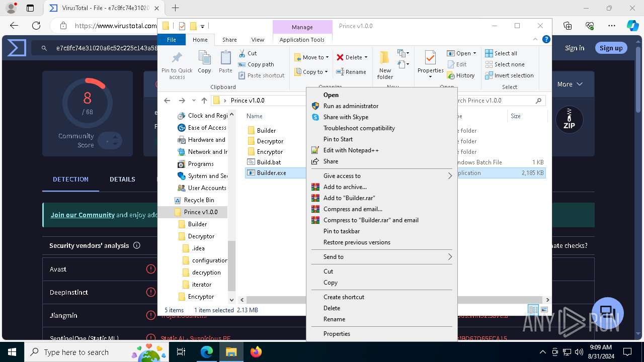Click History in the ribbon
Viewport: 644px width, 362px height.
[461, 75]
